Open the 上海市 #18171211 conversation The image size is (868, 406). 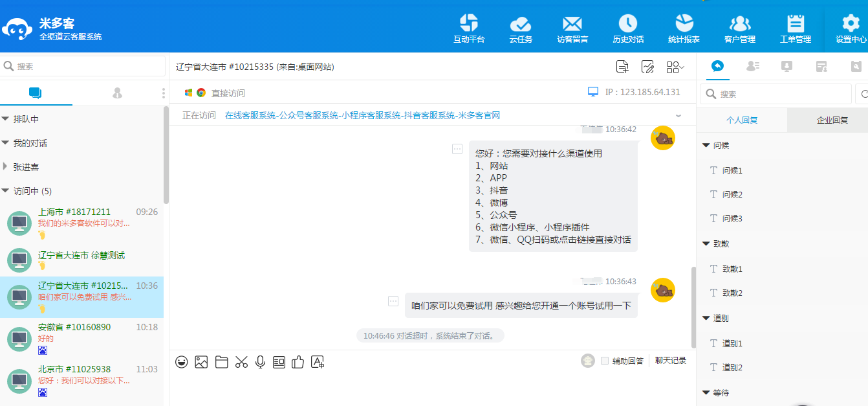pos(81,223)
